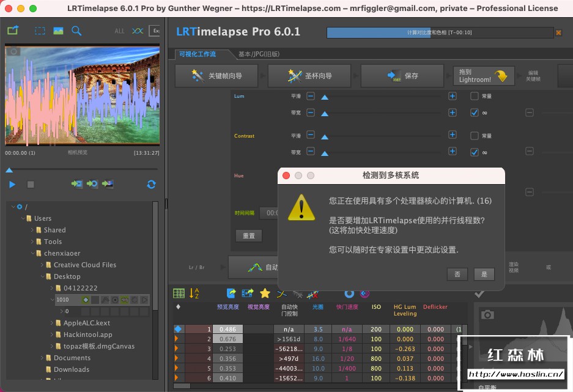This screenshot has width=573, height=392.
Task: Uncheck the Lum infinity checkbox
Action: [475, 113]
